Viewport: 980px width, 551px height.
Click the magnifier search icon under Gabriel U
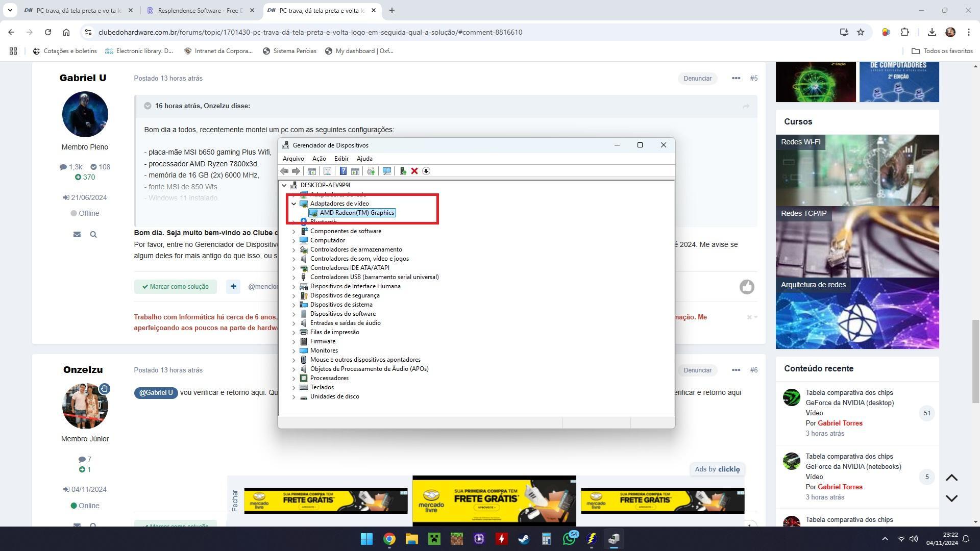pos(93,234)
